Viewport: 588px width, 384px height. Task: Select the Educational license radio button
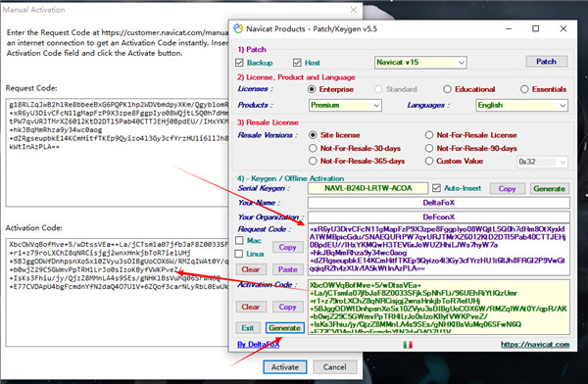[x=447, y=89]
